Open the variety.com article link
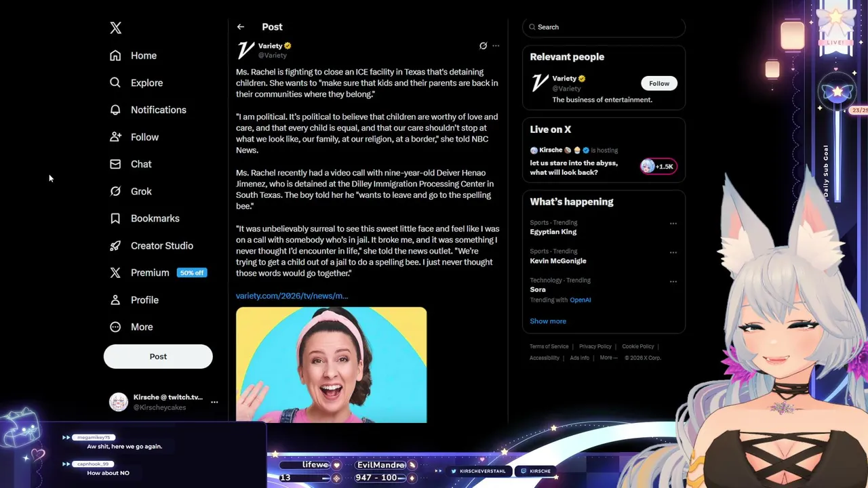 (x=292, y=296)
